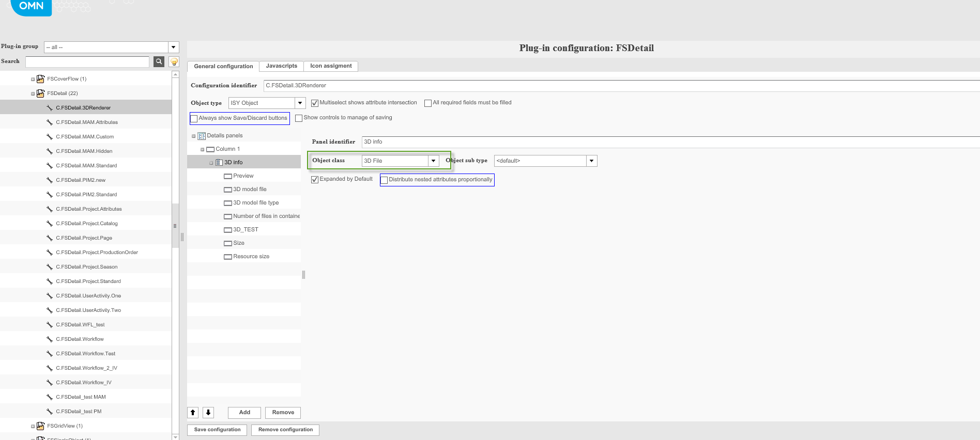Click the 3D model file attribute icon
980x440 pixels.
[x=228, y=190]
